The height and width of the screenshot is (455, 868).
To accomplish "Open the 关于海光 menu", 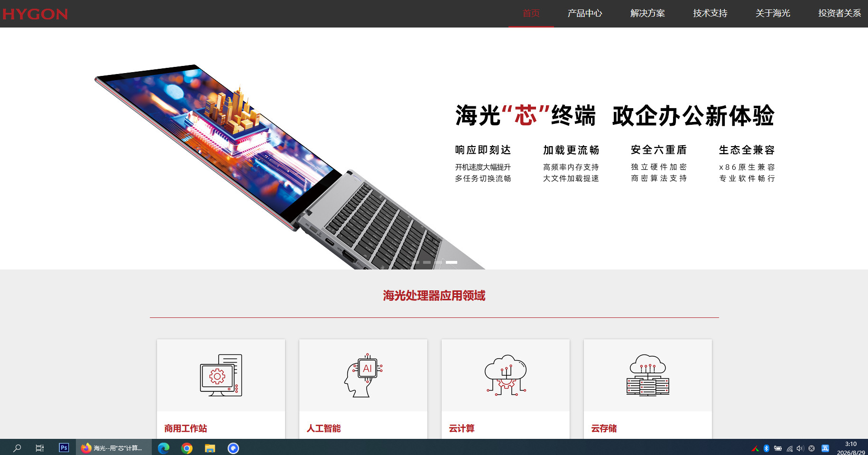I will pyautogui.click(x=773, y=13).
